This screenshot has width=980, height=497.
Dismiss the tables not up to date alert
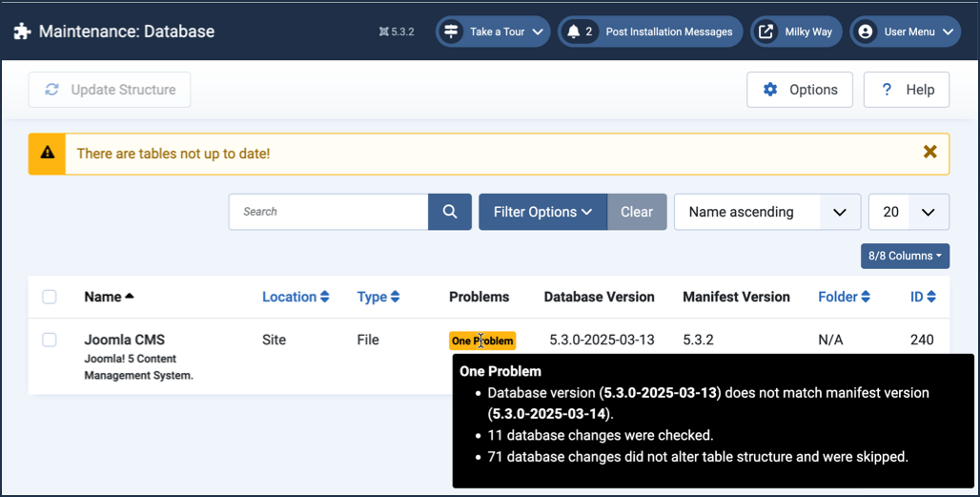(x=930, y=152)
